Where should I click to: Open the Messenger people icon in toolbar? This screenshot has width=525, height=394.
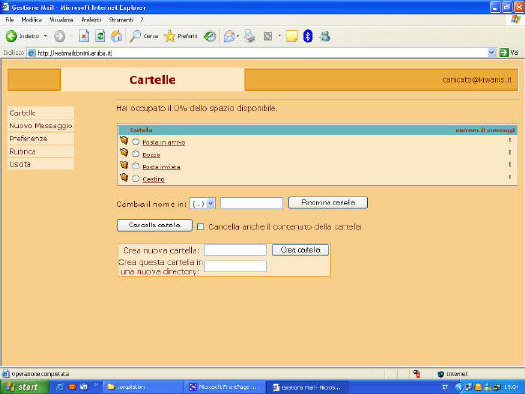325,36
